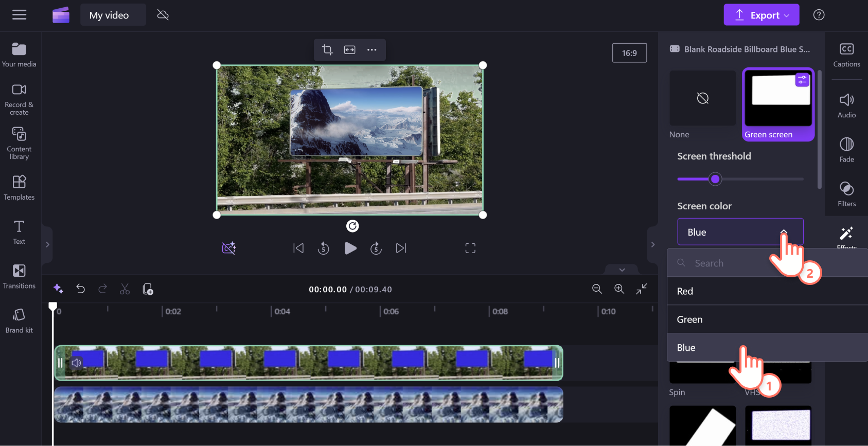Image resolution: width=868 pixels, height=446 pixels.
Task: Select the mountain clip on timeline
Action: pyautogui.click(x=309, y=405)
